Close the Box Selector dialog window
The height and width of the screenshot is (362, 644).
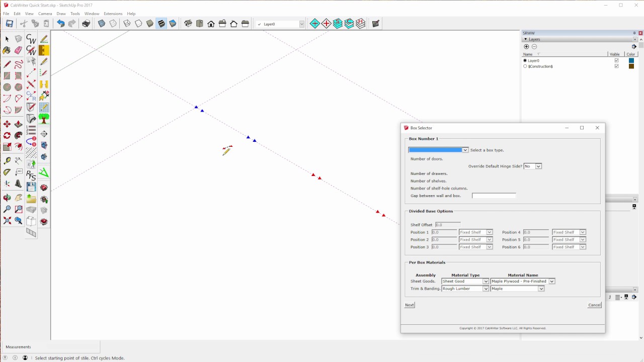tap(597, 128)
